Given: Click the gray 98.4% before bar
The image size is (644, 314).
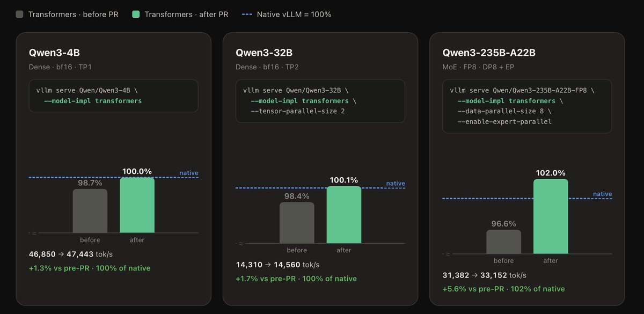Looking at the screenshot, I should [x=297, y=223].
